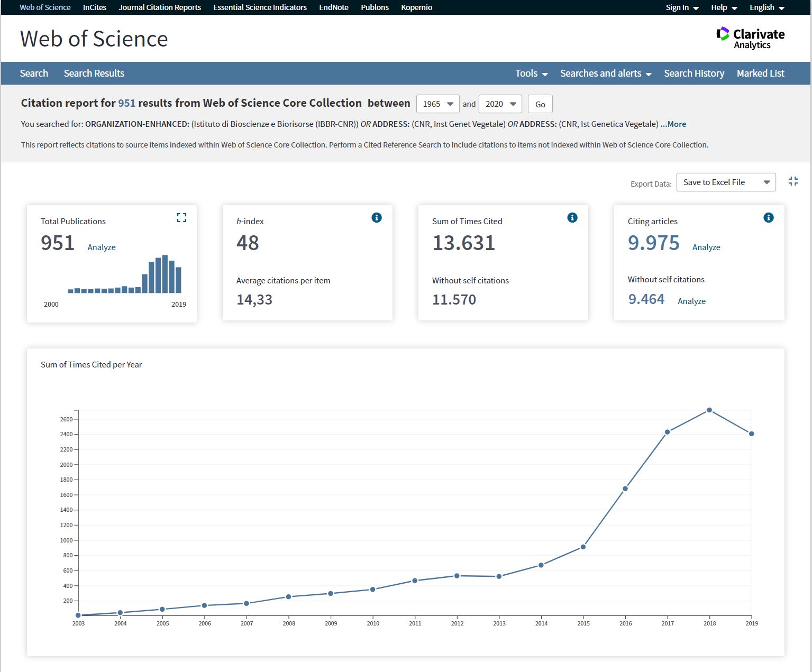
Task: Click the Clarivate Analytics logo
Action: (750, 38)
